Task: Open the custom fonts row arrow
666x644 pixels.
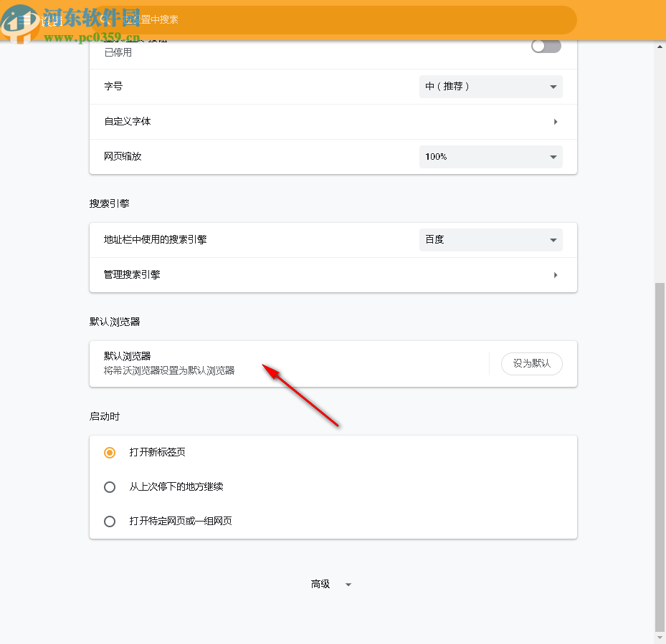Action: [x=555, y=122]
